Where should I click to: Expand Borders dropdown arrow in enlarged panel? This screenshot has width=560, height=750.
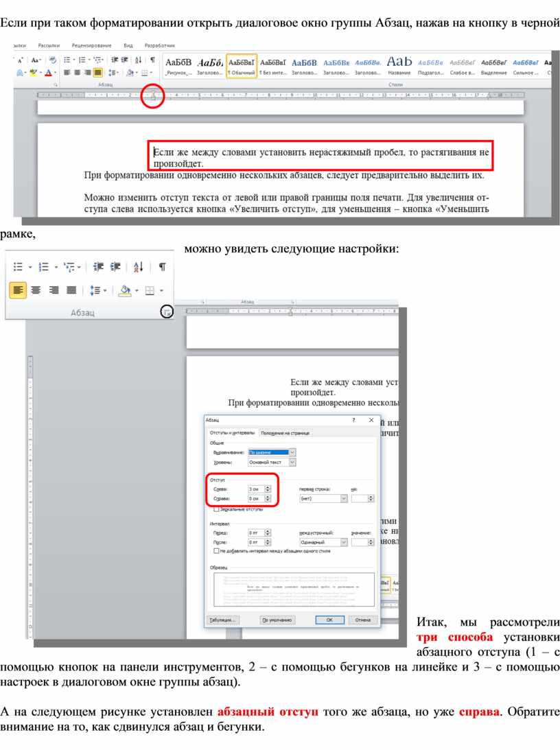point(161,290)
